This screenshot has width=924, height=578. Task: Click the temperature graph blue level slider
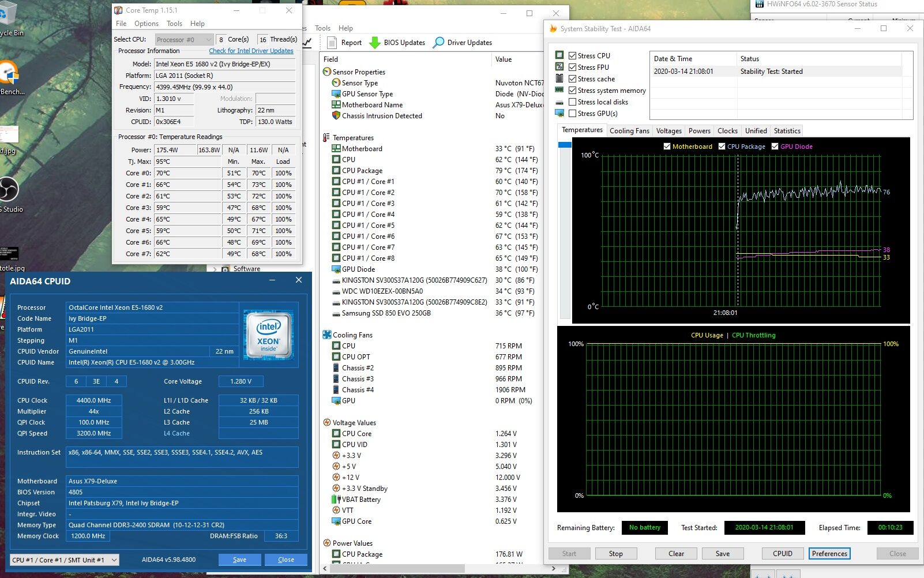565,145
